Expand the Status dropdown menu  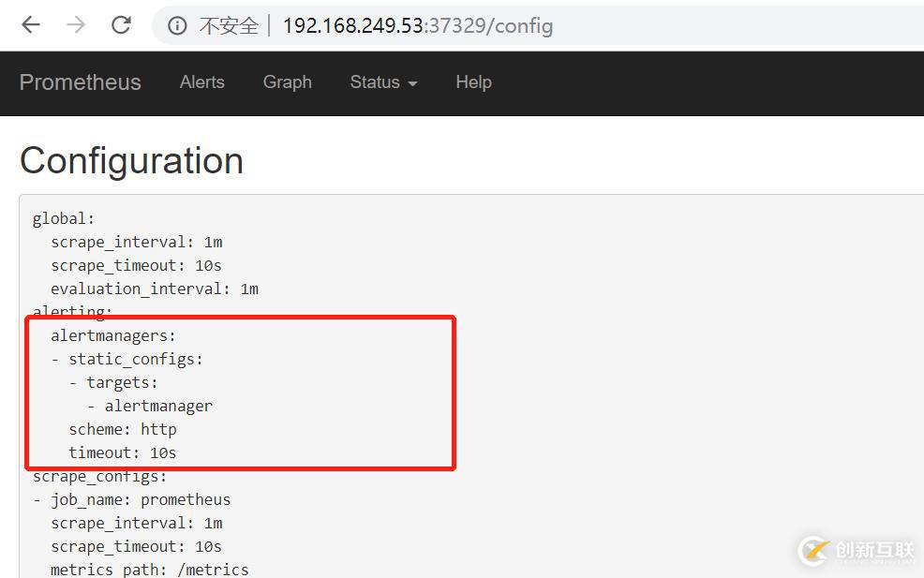pyautogui.click(x=383, y=82)
